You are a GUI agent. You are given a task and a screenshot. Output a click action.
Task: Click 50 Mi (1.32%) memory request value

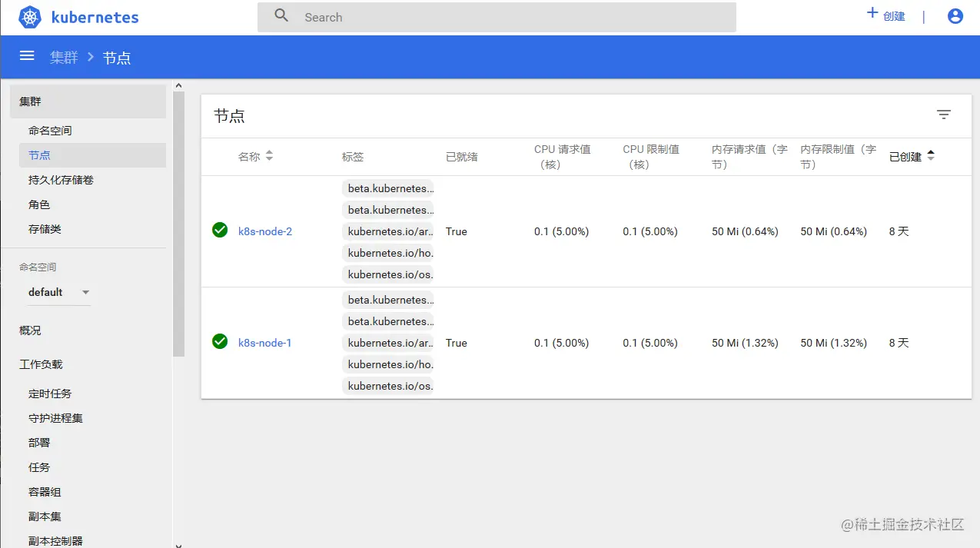click(745, 343)
